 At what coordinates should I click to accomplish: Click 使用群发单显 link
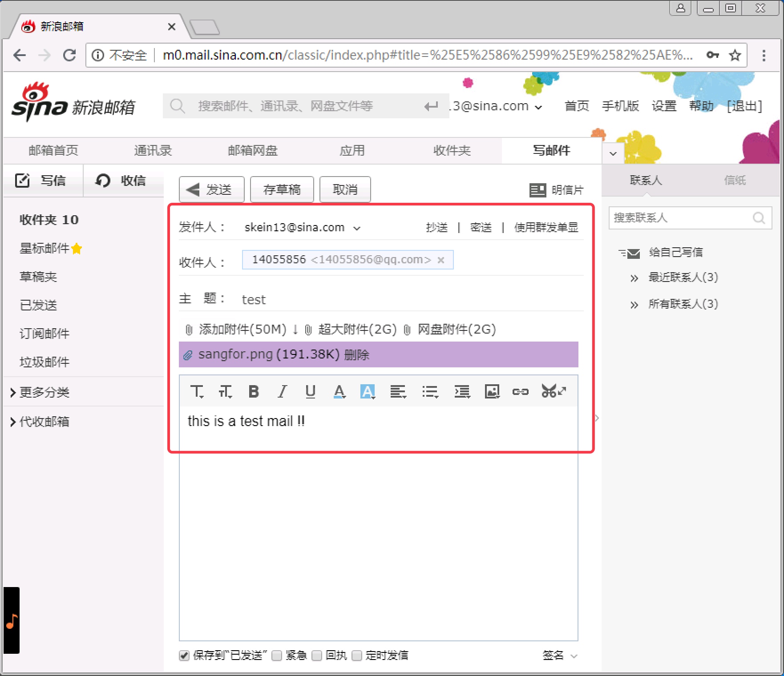(546, 228)
